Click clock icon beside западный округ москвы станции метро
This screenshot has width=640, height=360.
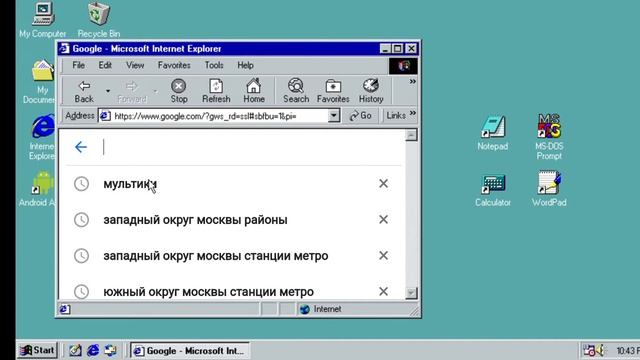[x=81, y=256]
